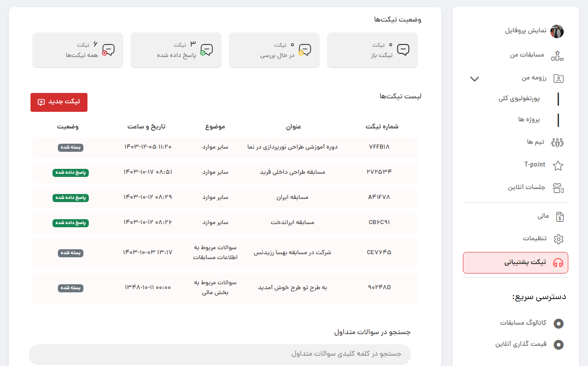Open the profile picture thumbnail
The image size is (588, 366).
click(x=558, y=31)
